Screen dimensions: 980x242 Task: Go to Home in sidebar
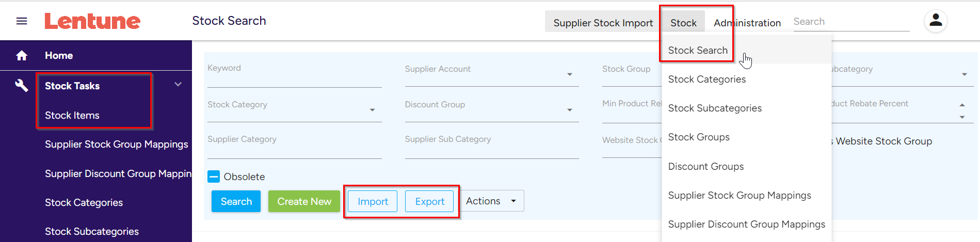click(59, 55)
